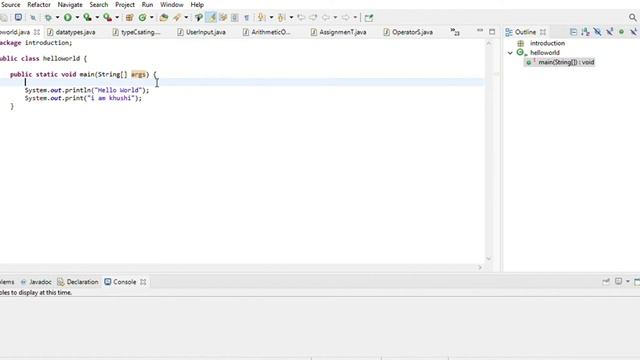Switch to the UserInput.java editor tab

pyautogui.click(x=202, y=32)
